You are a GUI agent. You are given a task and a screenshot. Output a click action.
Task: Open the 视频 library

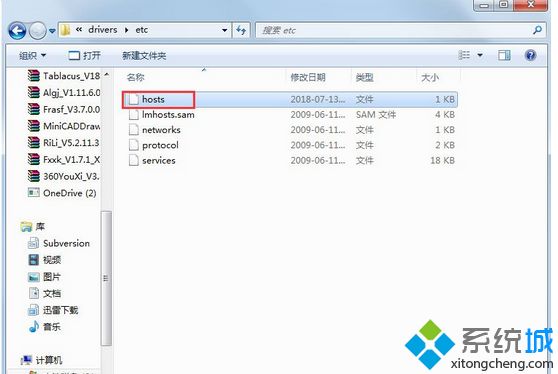point(52,260)
